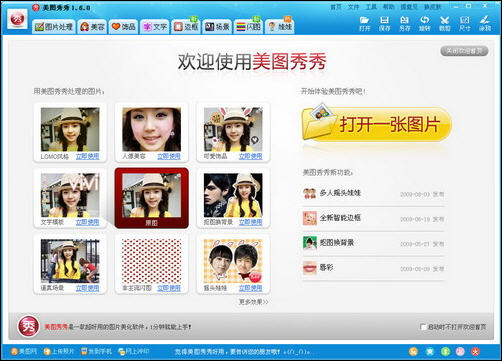Select the red-framed 原图 thumbnail
Screen dimensions: 502x361
click(x=152, y=198)
